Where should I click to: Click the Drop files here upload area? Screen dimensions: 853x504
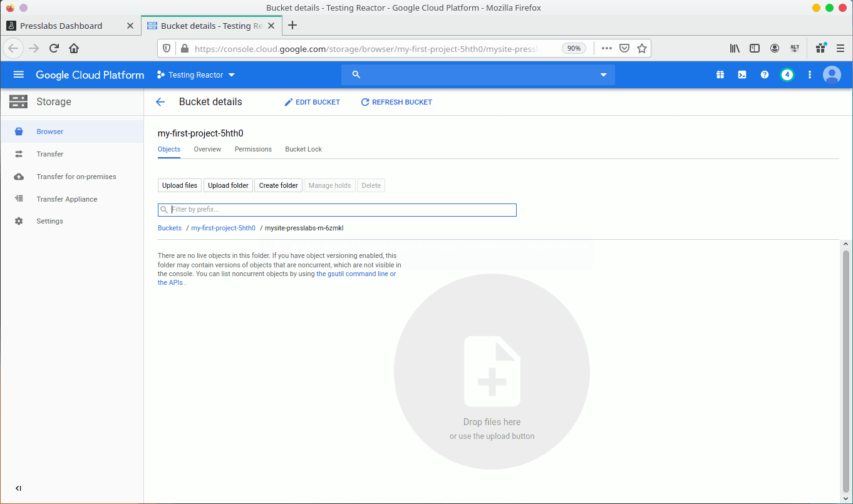(492, 371)
